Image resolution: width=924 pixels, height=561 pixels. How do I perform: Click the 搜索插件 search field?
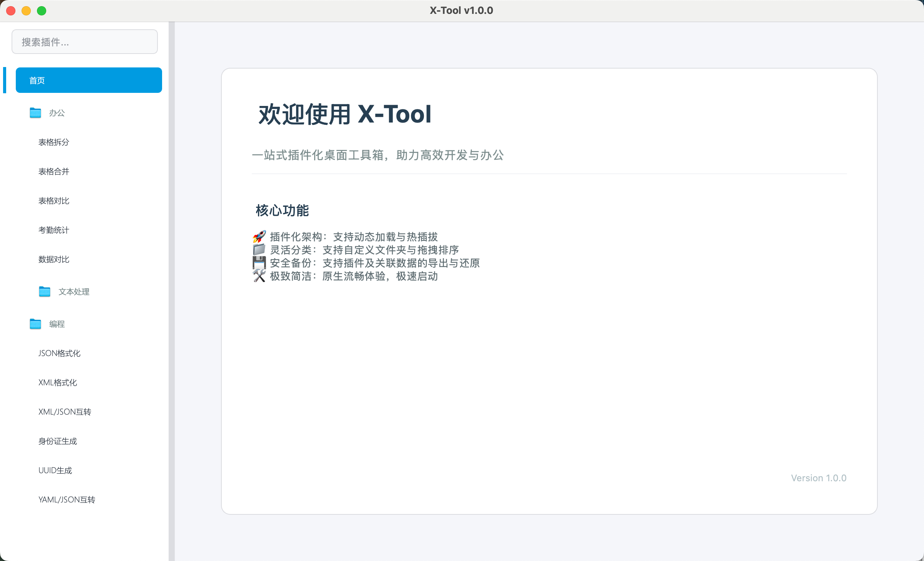click(85, 42)
